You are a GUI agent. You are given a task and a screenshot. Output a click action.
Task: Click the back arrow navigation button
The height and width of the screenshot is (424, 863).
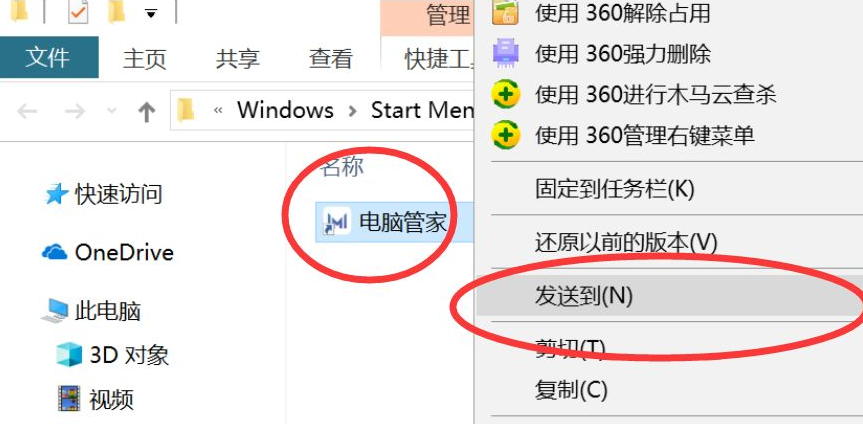pyautogui.click(x=27, y=112)
